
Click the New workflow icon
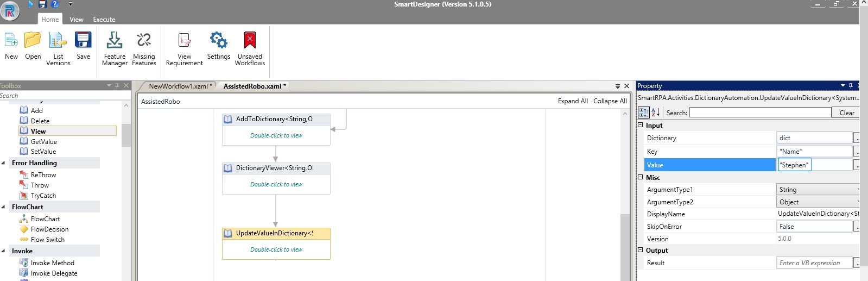click(x=11, y=41)
